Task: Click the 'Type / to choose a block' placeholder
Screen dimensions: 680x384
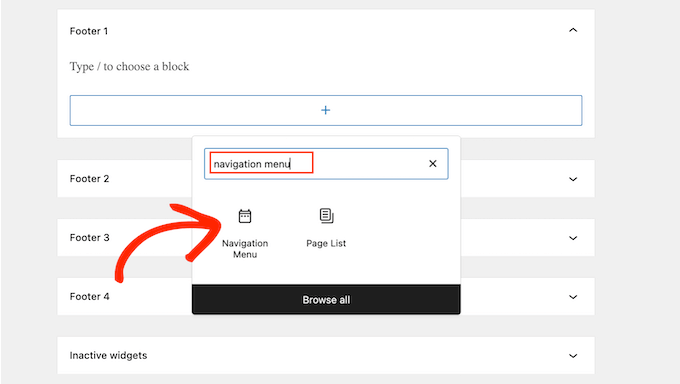Action: [129, 66]
